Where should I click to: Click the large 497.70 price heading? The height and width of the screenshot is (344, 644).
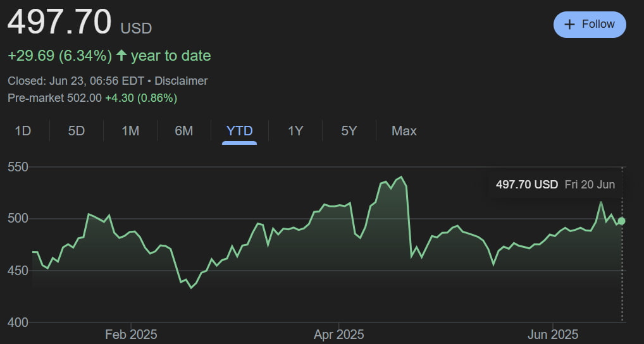(59, 23)
